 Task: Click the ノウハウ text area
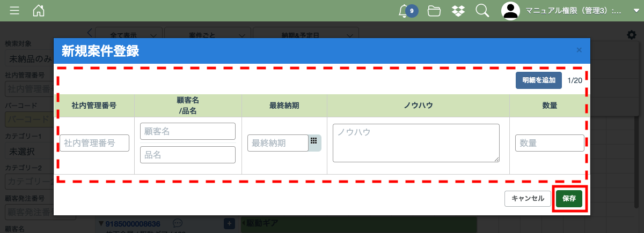[416, 142]
